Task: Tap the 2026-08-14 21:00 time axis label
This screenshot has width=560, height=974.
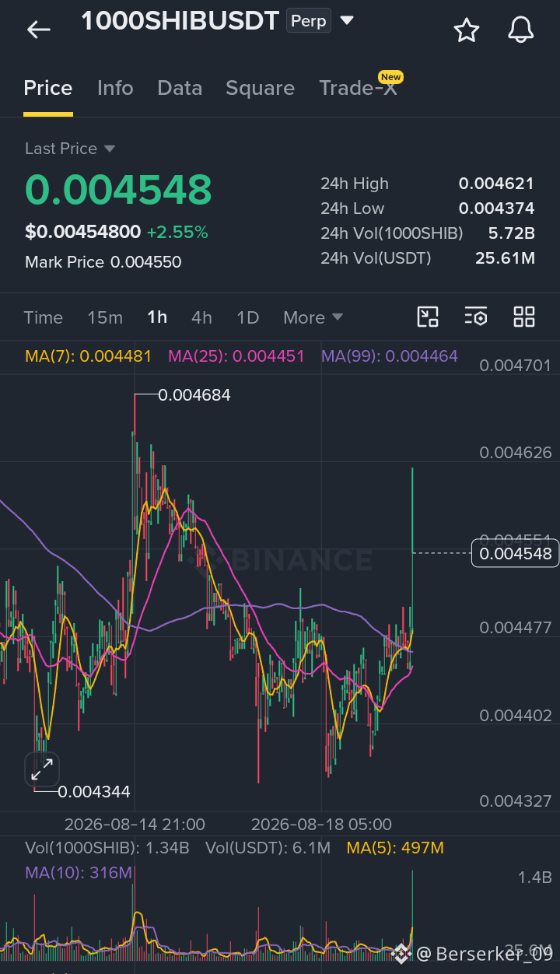Action: point(135,824)
